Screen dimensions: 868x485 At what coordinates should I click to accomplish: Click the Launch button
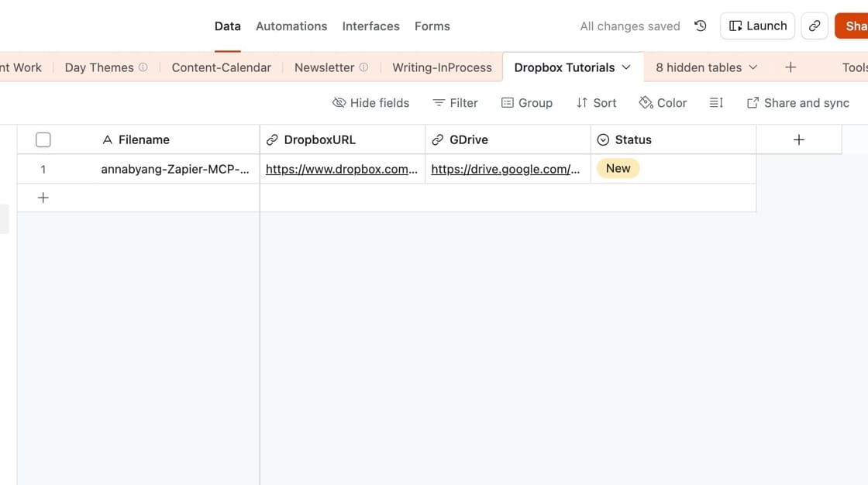click(x=757, y=26)
